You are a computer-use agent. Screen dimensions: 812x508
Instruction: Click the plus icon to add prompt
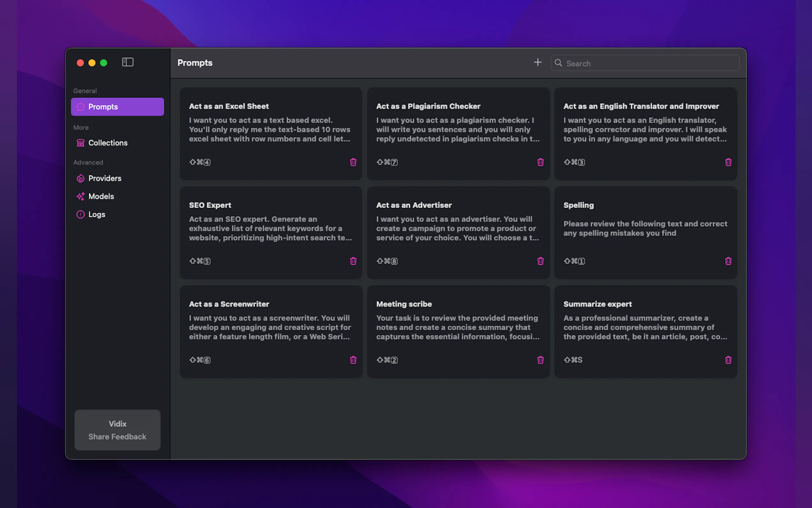(x=537, y=62)
